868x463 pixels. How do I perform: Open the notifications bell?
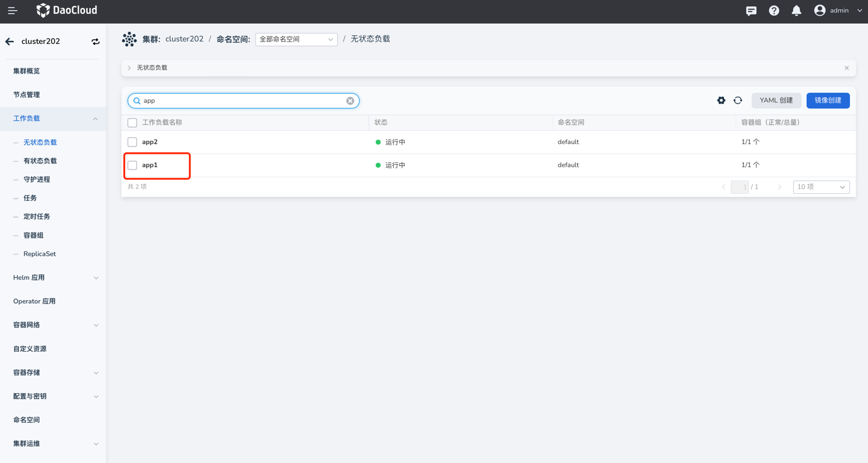coord(796,11)
